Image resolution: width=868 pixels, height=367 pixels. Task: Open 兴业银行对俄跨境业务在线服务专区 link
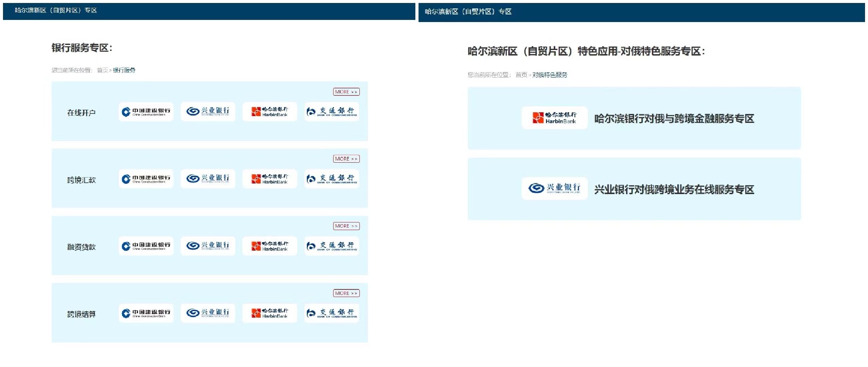(674, 189)
